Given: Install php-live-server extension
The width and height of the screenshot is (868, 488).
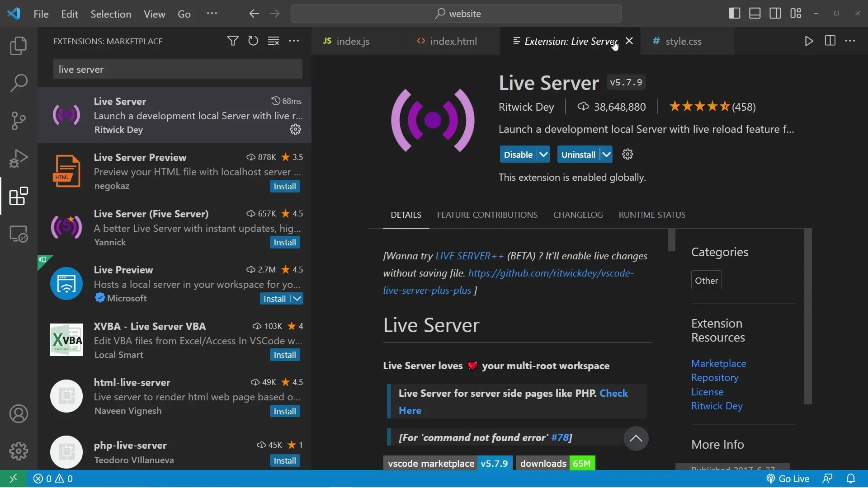Looking at the screenshot, I should [285, 461].
